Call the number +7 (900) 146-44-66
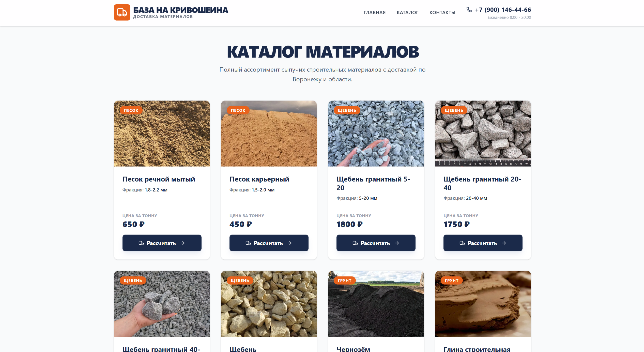 coord(503,10)
